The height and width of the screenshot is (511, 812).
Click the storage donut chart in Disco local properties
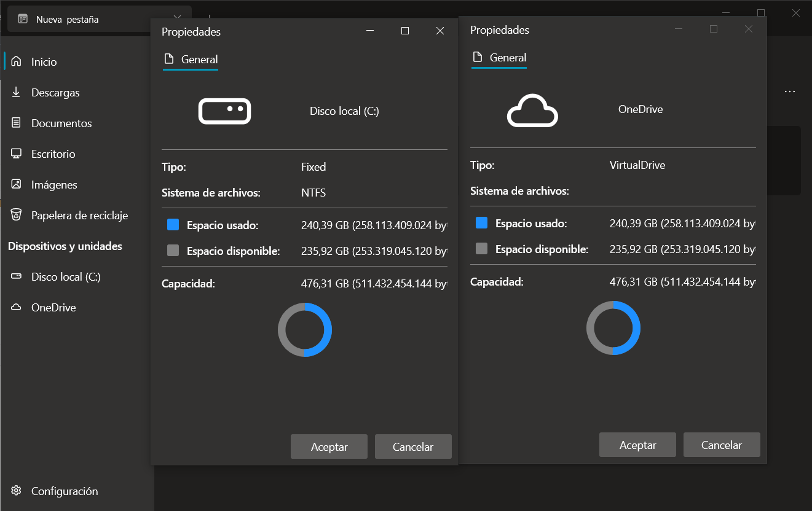click(305, 330)
